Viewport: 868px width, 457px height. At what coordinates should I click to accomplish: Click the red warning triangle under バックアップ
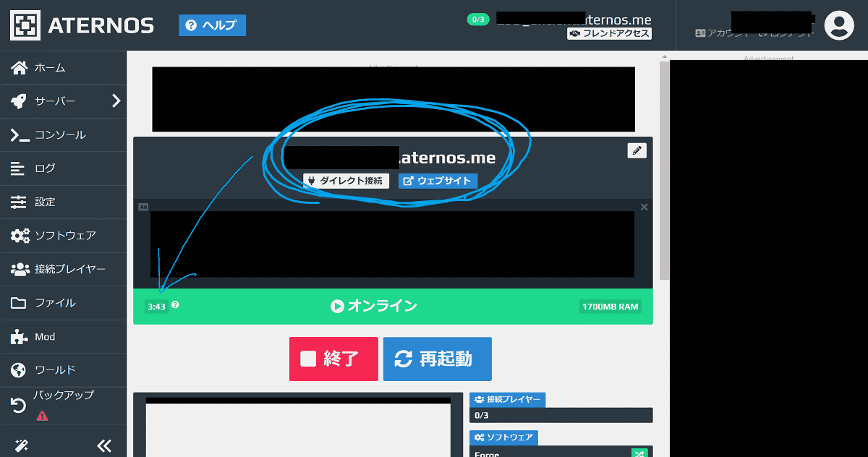pos(42,416)
